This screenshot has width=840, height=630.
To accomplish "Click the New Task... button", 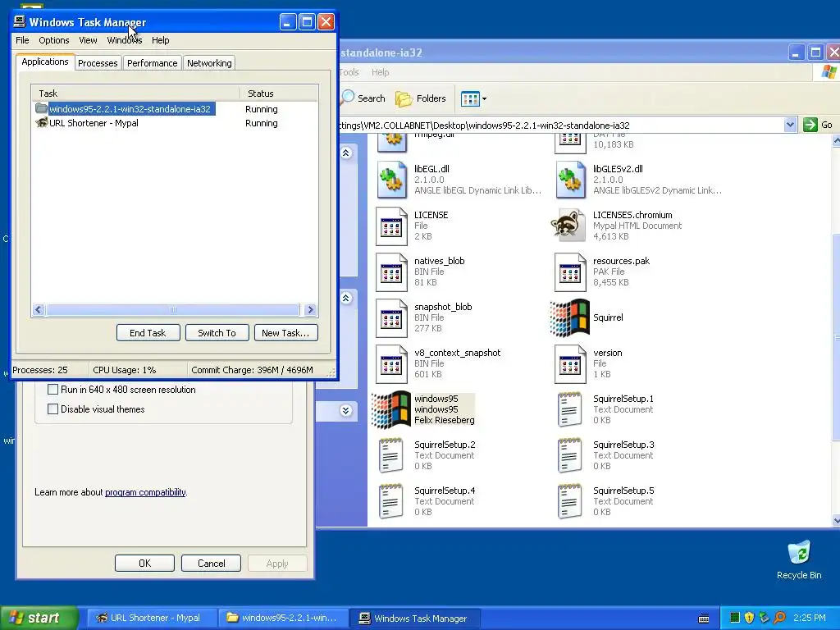I will coord(285,333).
